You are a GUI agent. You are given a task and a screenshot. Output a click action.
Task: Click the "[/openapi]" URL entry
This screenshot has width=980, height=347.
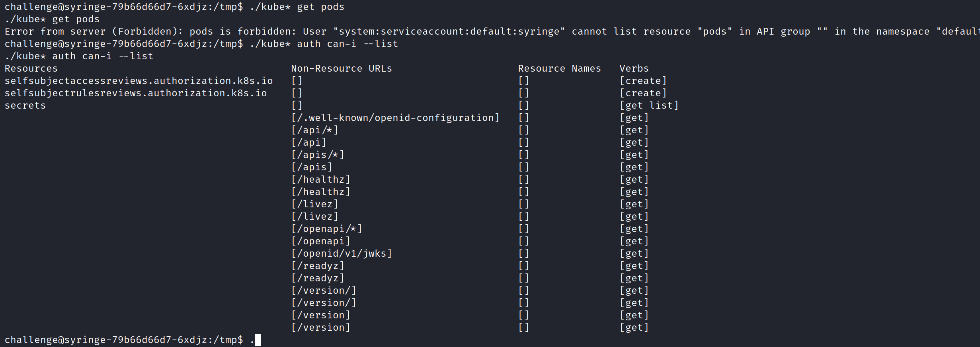(320, 241)
